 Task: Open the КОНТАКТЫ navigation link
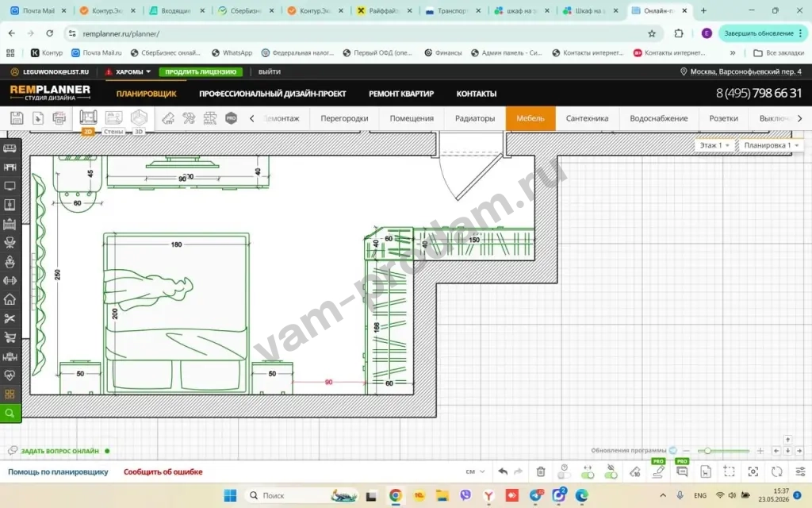pos(477,94)
